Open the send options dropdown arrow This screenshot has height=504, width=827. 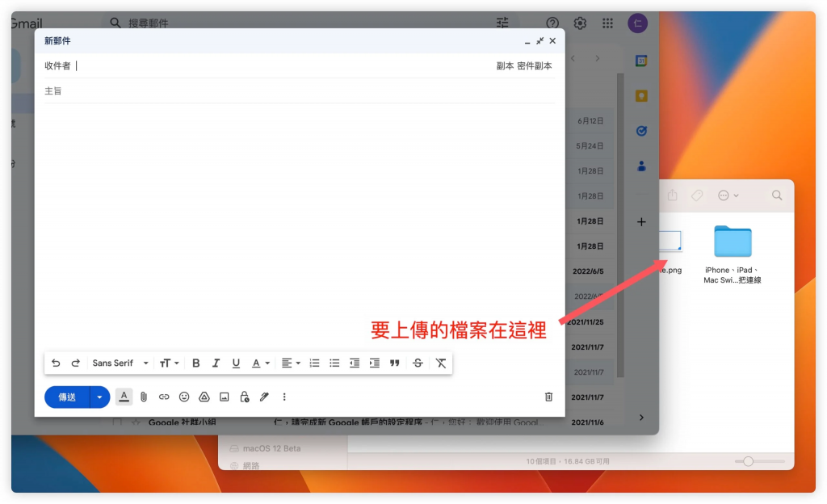pyautogui.click(x=99, y=397)
